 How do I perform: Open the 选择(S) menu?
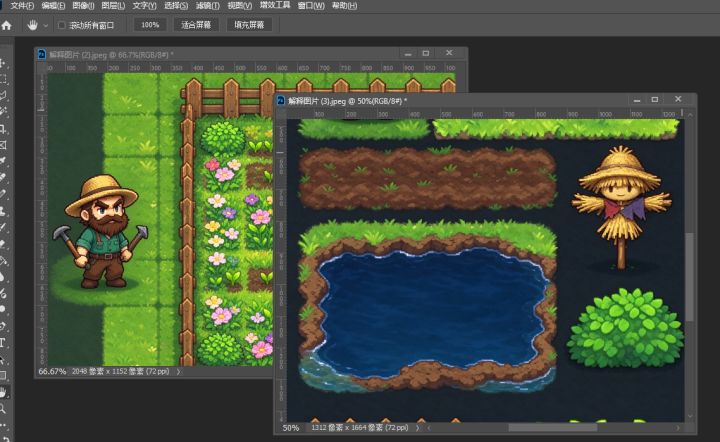(176, 6)
